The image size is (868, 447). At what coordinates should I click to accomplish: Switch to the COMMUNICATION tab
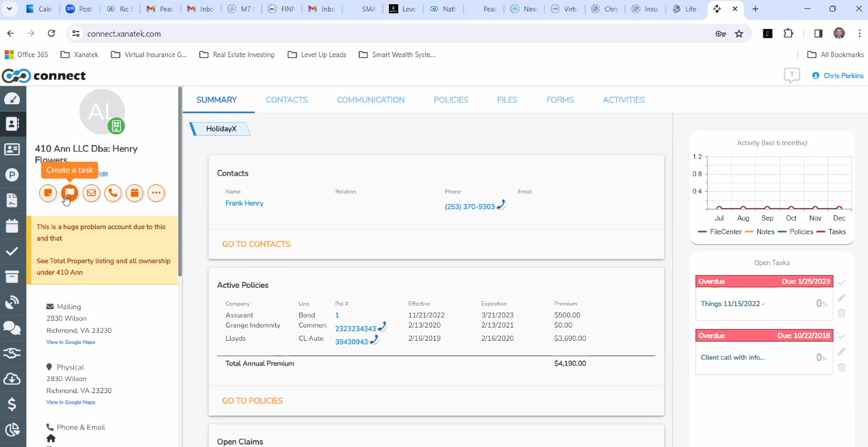tap(371, 100)
